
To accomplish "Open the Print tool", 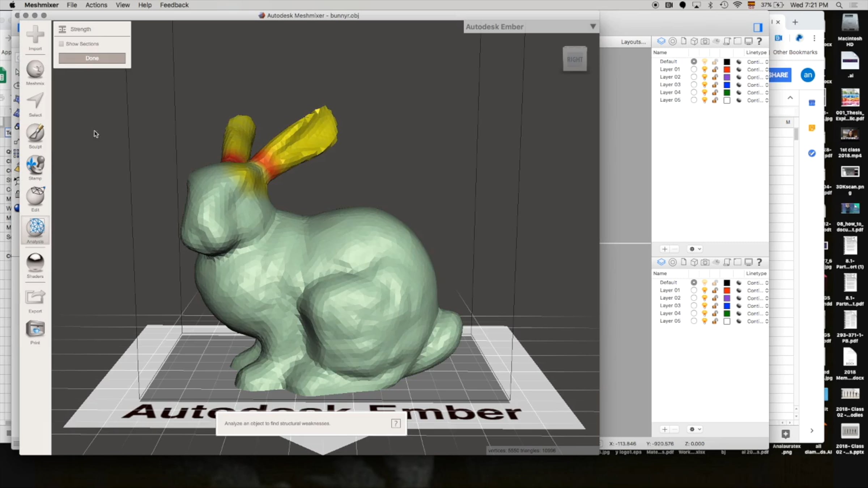I will [35, 332].
